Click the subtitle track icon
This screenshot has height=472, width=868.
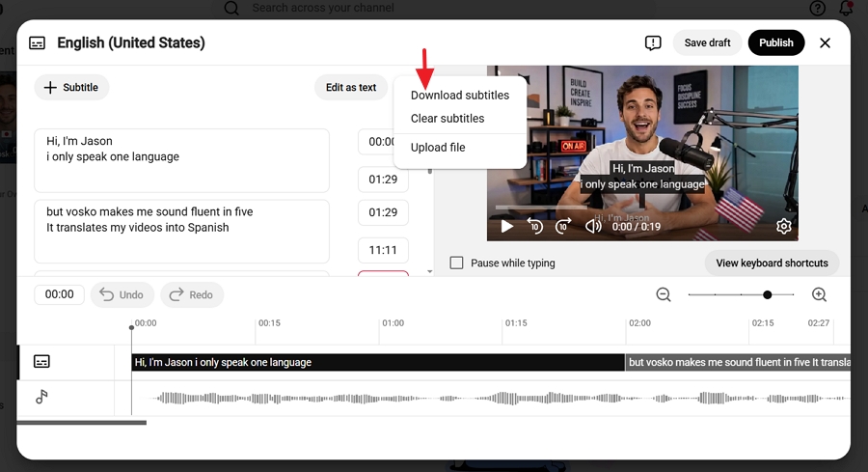point(41,362)
